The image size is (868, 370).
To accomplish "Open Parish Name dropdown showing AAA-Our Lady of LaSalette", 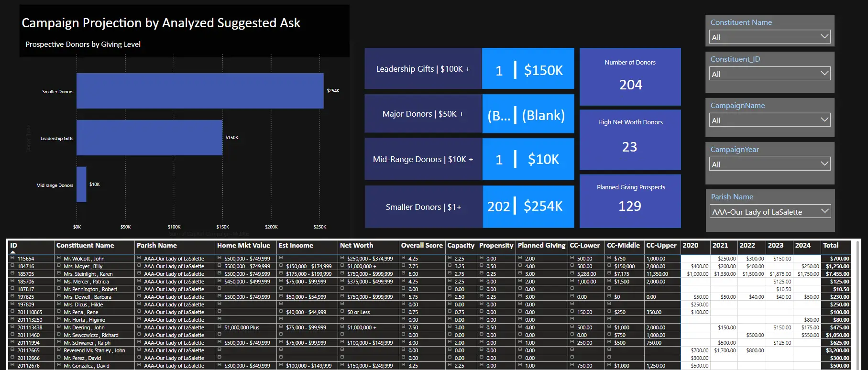I will click(824, 211).
